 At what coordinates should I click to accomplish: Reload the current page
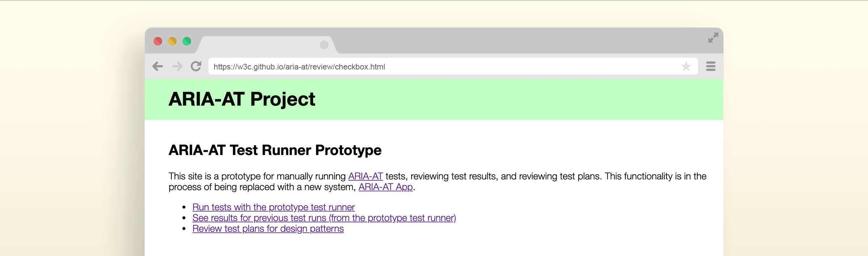tap(196, 66)
